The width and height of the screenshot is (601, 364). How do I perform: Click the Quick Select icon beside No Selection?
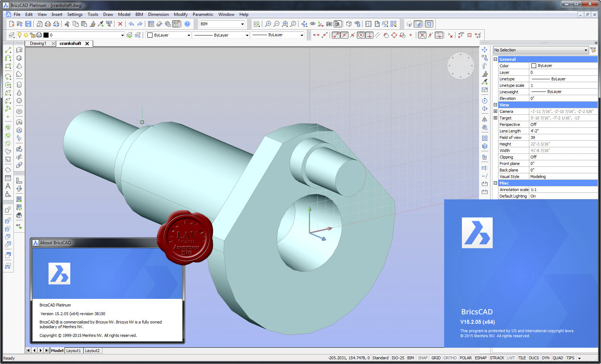point(593,50)
